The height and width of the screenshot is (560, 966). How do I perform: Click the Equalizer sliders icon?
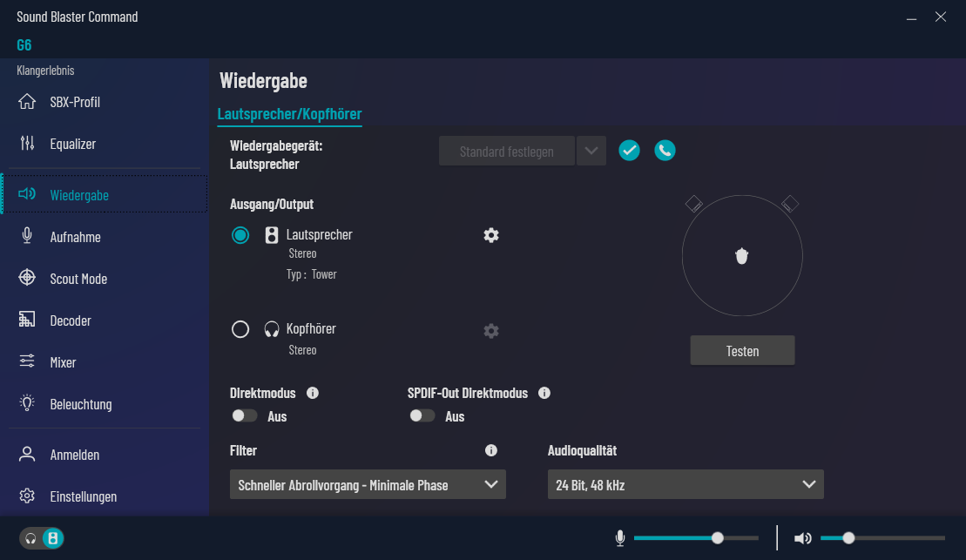click(27, 144)
